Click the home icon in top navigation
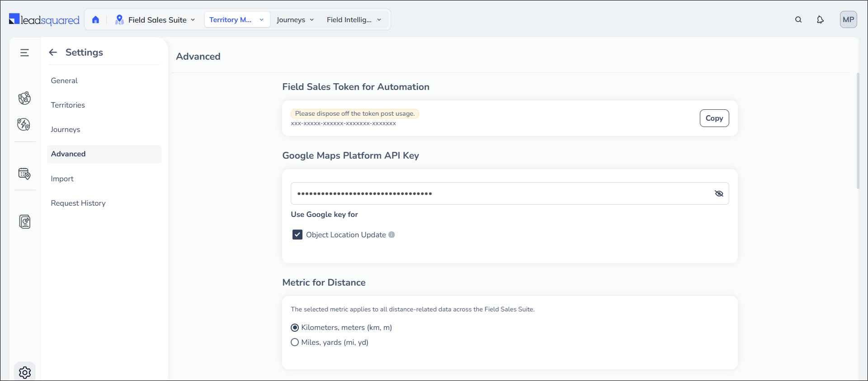This screenshot has height=381, width=868. (95, 20)
